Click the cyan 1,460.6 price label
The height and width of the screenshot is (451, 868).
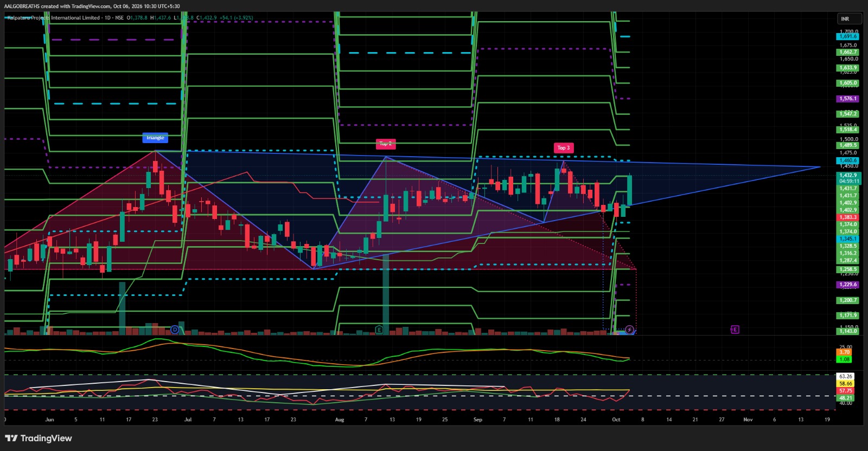(848, 160)
